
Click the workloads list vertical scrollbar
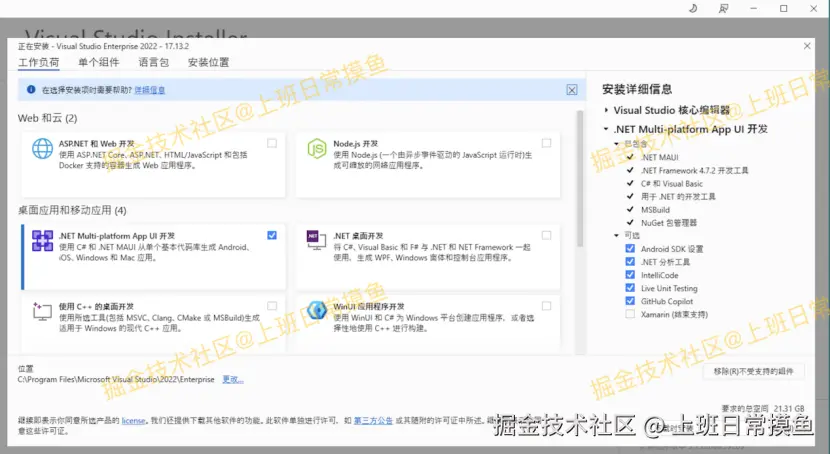click(580, 178)
